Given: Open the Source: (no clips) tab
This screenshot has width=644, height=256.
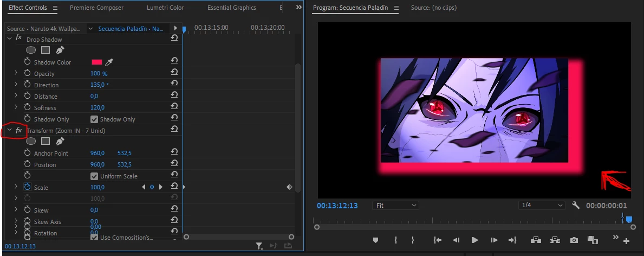Looking at the screenshot, I should 434,8.
